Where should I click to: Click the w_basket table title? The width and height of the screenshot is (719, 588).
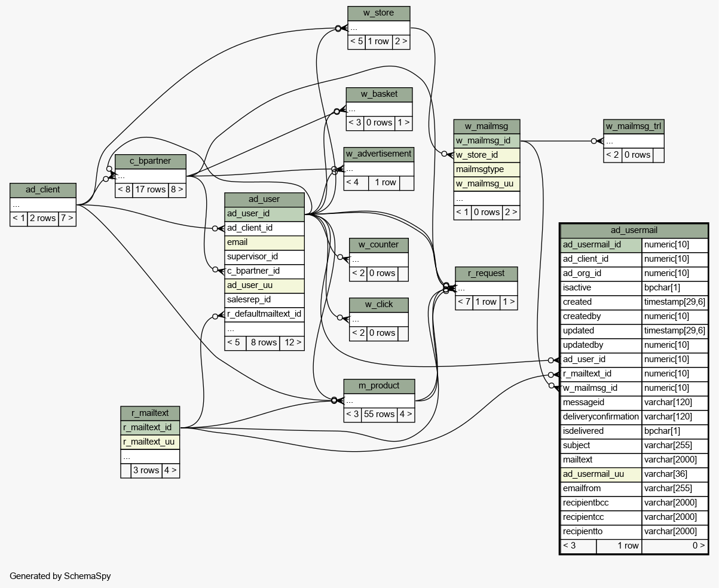[x=379, y=94]
